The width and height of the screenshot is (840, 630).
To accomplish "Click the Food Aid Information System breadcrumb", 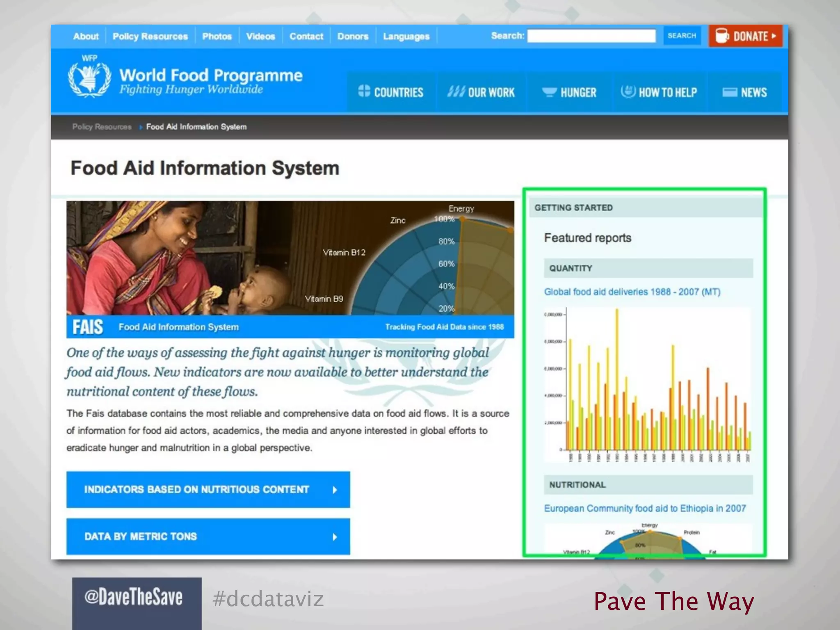I will point(196,127).
